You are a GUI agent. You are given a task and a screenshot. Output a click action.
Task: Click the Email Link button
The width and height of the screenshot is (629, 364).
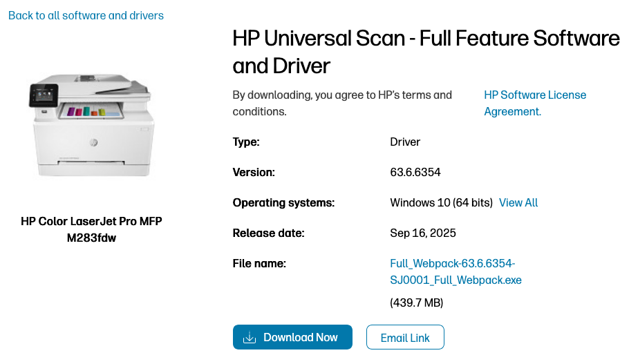click(x=405, y=338)
